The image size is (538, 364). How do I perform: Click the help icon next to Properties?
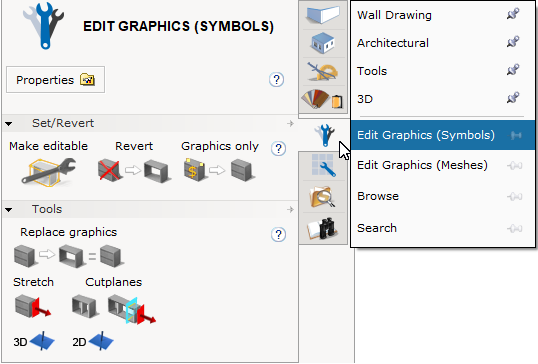coord(276,80)
